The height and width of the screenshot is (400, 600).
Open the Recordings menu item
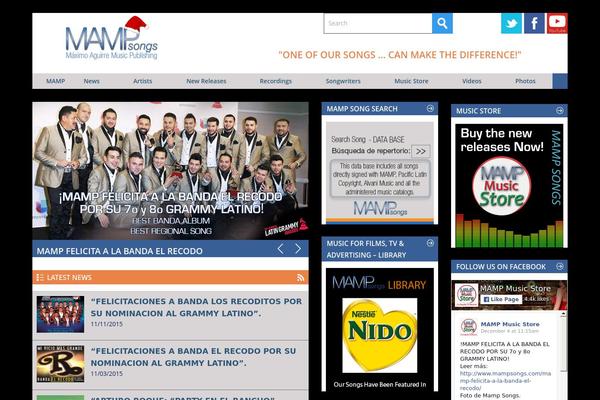(x=276, y=81)
